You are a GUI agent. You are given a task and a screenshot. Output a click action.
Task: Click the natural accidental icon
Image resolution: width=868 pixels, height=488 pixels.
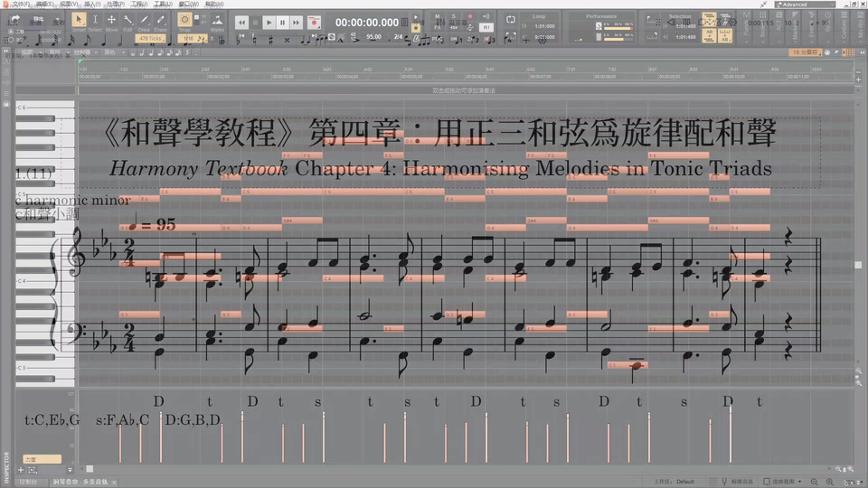coord(254,39)
